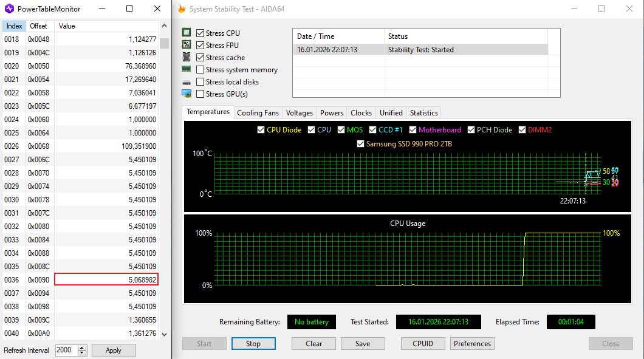
Task: Click the Status column header in AIDA64
Action: coord(466,36)
